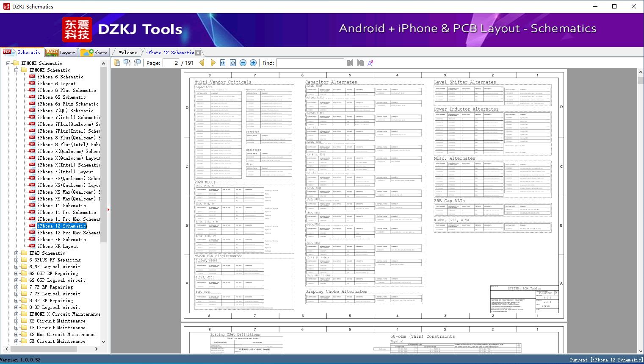Rotate the page counter-clockwise
The height and width of the screenshot is (364, 644).
[x=137, y=63]
